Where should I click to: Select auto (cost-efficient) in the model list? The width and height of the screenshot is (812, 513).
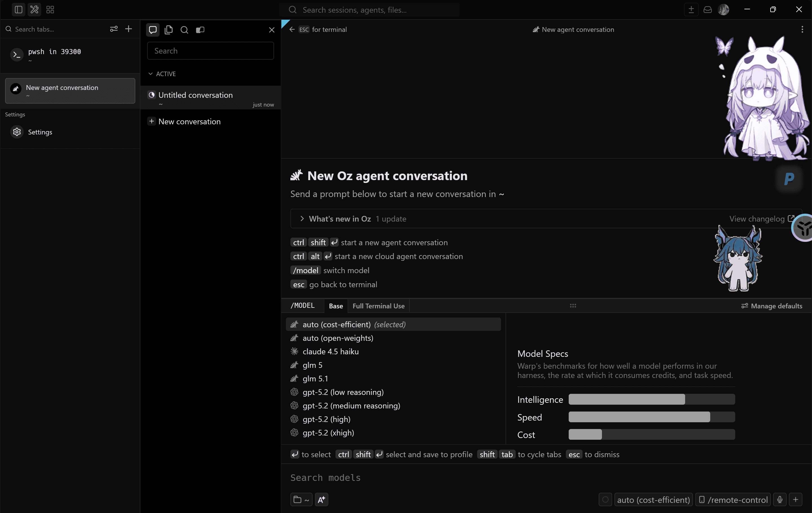pos(393,324)
